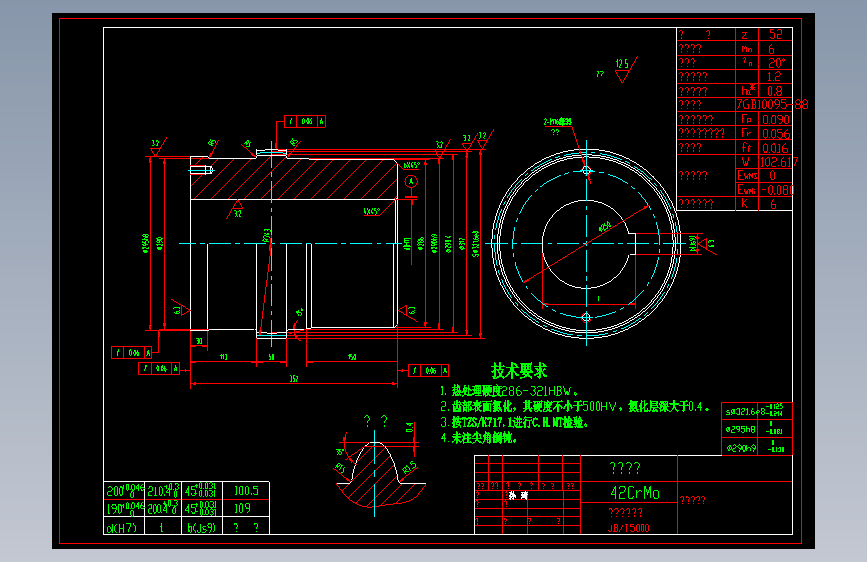Click the value 0.8 in the ha* row
867x562 pixels.
pyautogui.click(x=775, y=91)
